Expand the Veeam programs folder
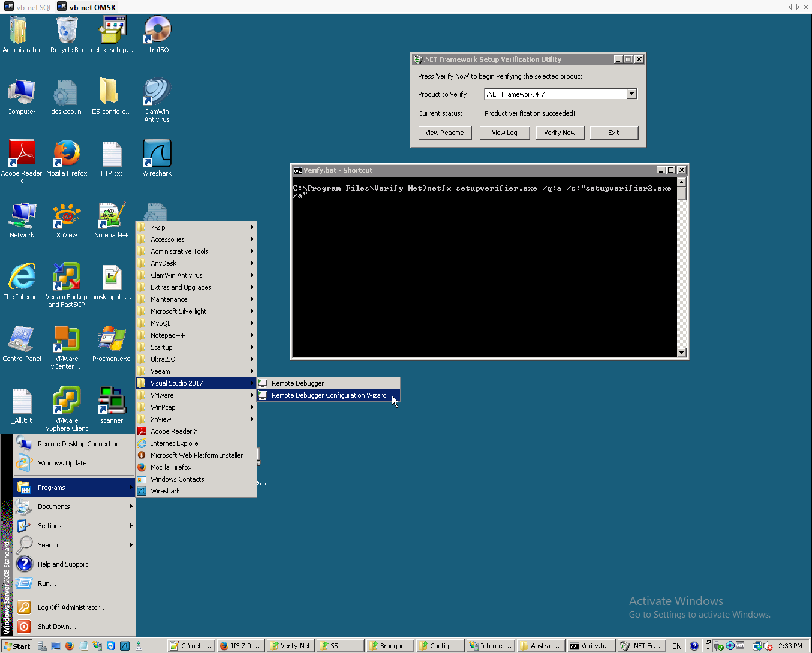 pos(196,371)
